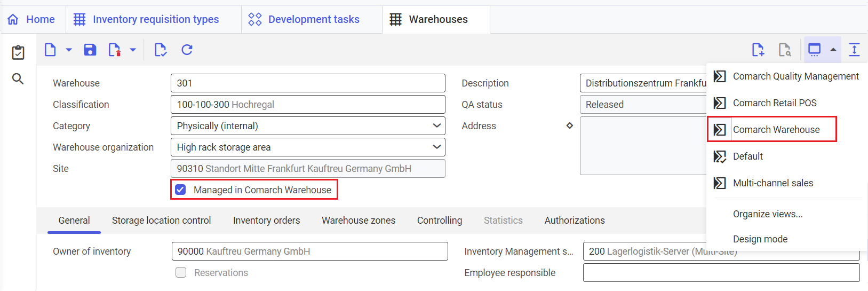Expand the Delete document dropdown arrow

[x=133, y=50]
